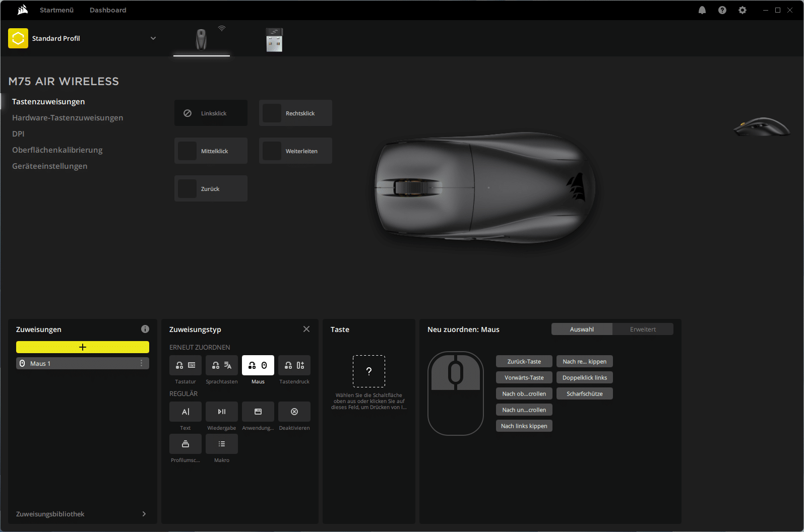Open the Standard Profil dropdown
The width and height of the screenshot is (804, 532).
click(x=153, y=38)
